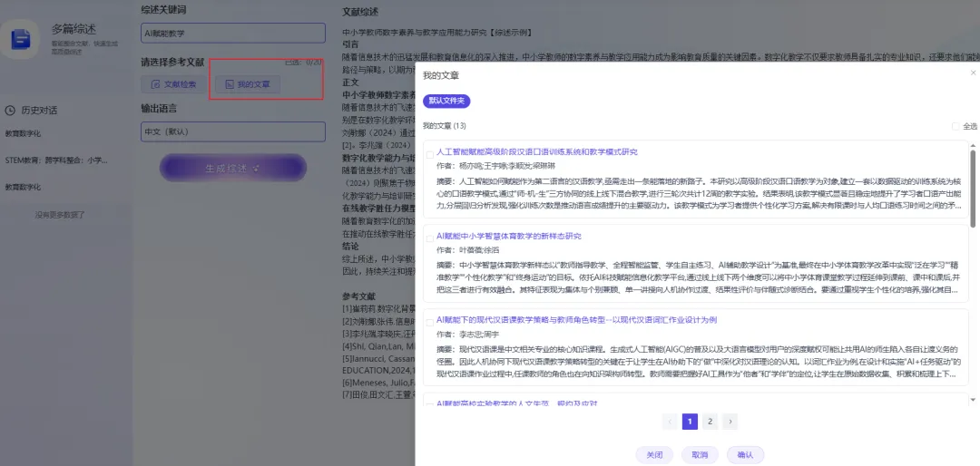Viewport: 980px width, 466px height.
Task: Click the 请选择参考文献 label
Action: coord(172,62)
